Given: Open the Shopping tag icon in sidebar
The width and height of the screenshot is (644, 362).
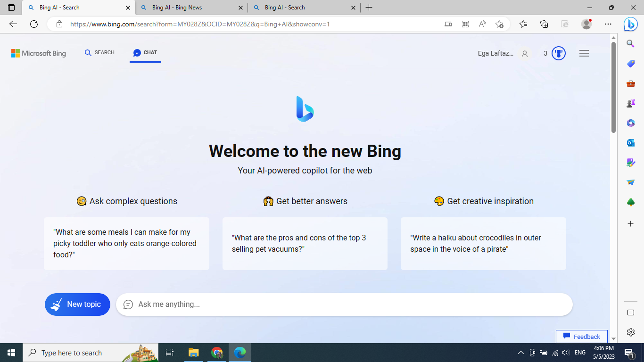Looking at the screenshot, I should (x=630, y=64).
